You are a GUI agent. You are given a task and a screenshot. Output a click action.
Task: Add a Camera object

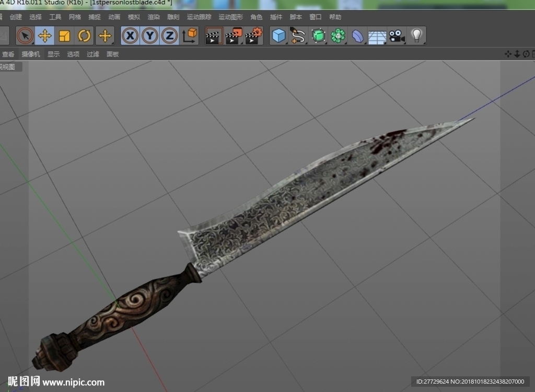click(397, 36)
